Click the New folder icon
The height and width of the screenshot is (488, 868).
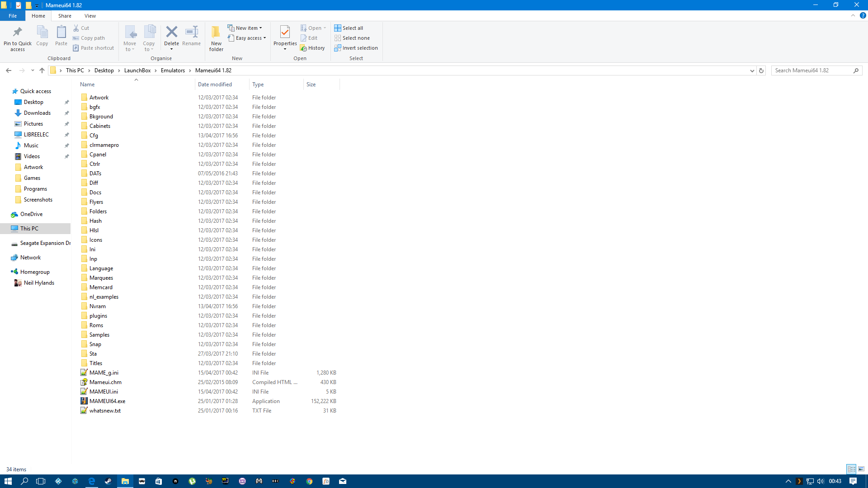coord(216,32)
